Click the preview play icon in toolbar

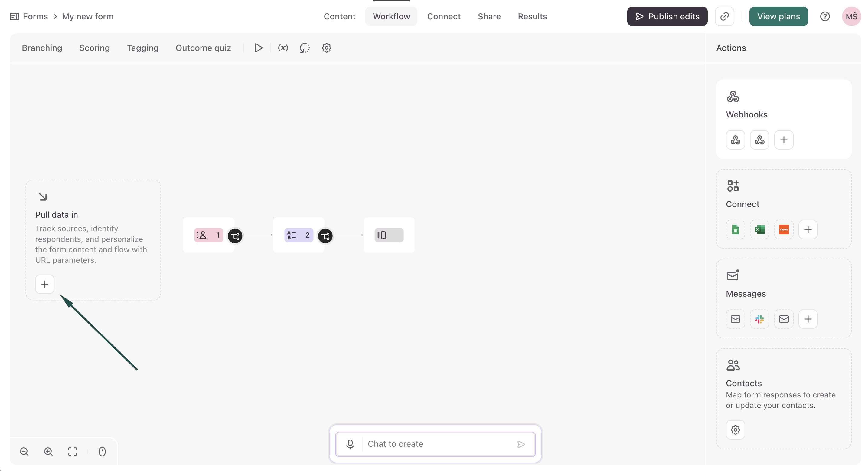pyautogui.click(x=258, y=48)
